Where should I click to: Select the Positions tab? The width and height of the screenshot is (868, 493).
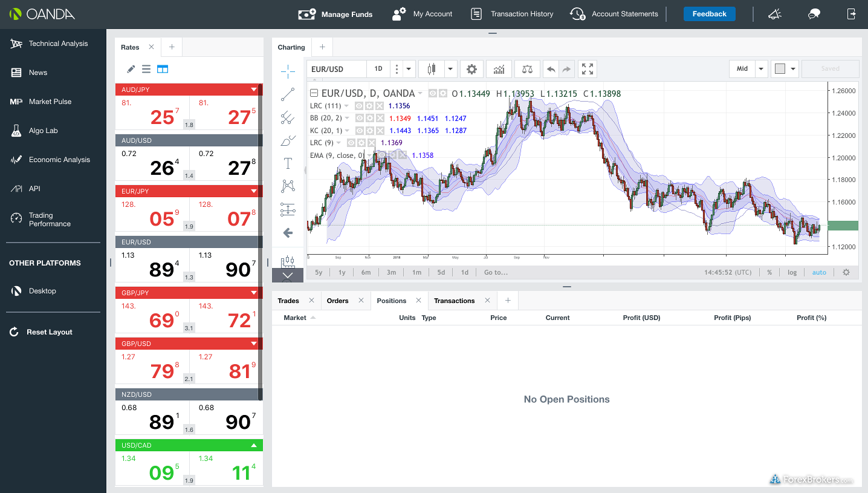coord(392,301)
